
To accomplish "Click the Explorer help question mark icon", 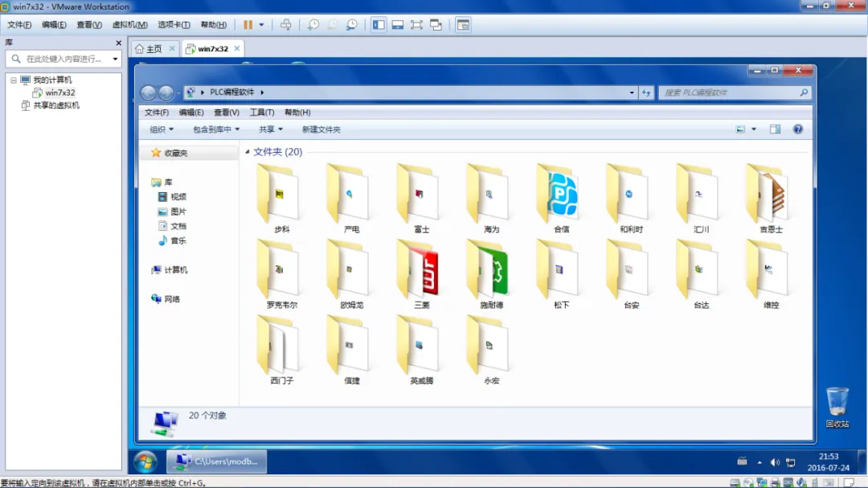I will 798,129.
